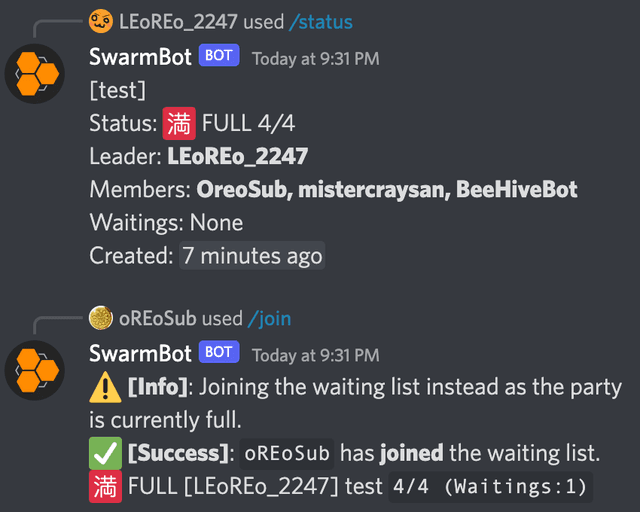Click the SwarmBot name in the second message
Image resolution: width=640 pixels, height=512 pixels.
pos(139,353)
